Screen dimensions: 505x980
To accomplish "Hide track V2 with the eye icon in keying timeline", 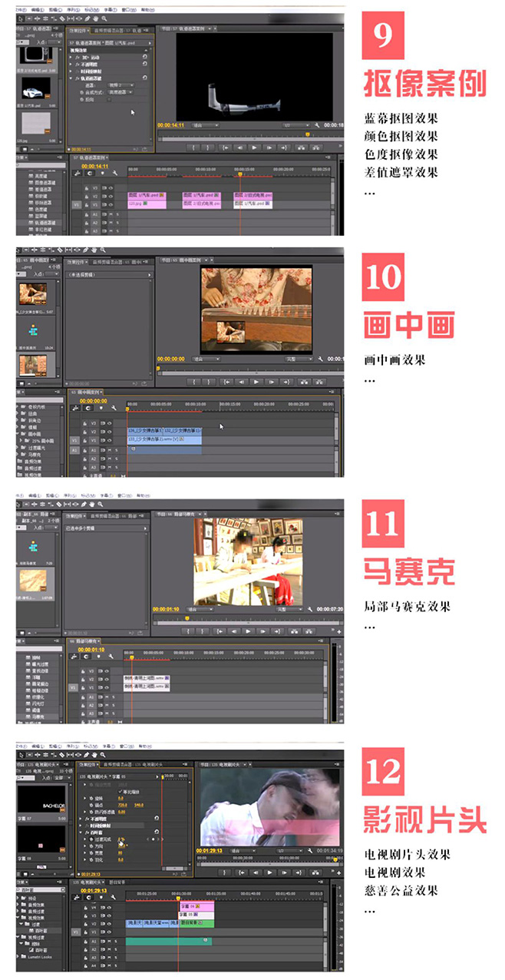I will pyautogui.click(x=109, y=196).
